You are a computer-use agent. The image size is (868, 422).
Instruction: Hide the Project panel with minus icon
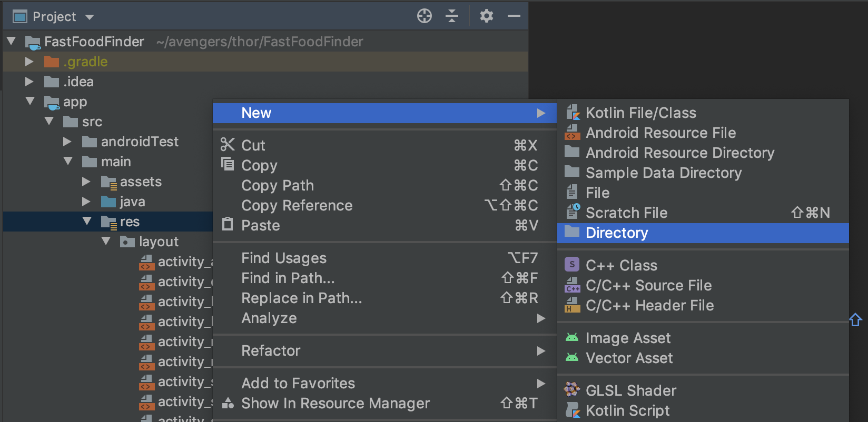pyautogui.click(x=514, y=16)
